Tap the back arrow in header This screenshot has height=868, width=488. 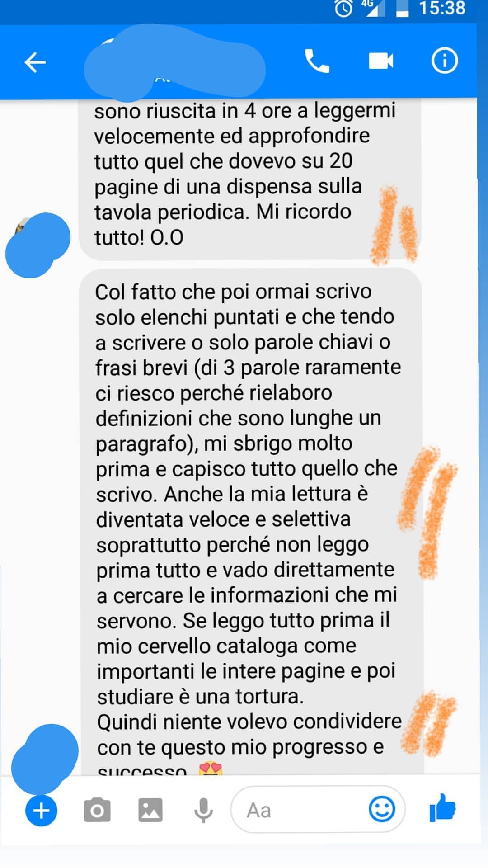[35, 62]
